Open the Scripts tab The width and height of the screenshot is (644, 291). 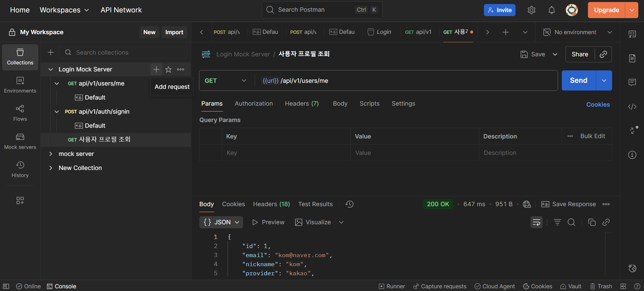(x=369, y=104)
